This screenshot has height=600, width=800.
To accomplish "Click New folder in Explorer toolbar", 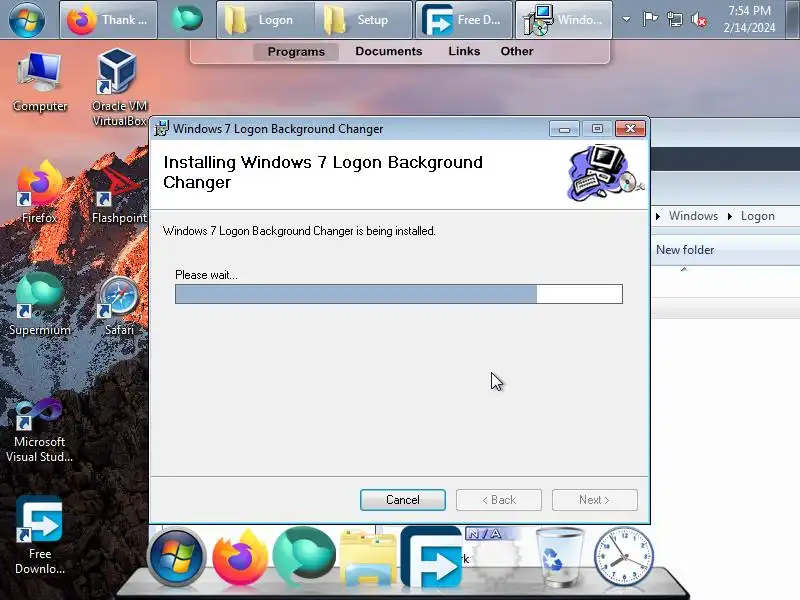I will point(685,250).
